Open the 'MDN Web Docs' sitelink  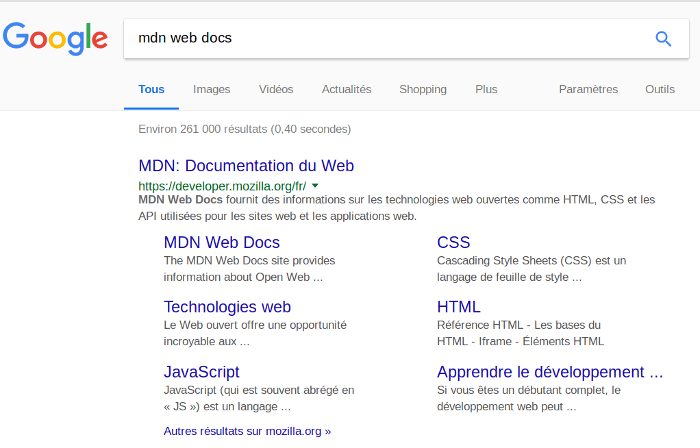point(221,242)
